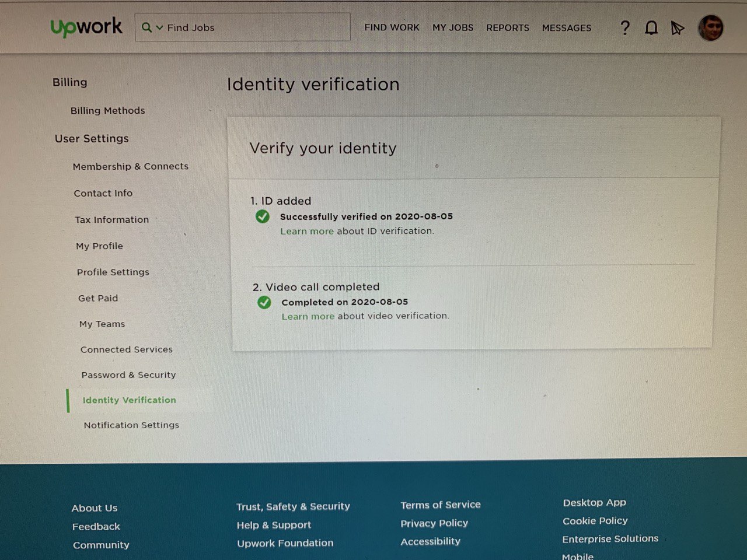Open the help question mark icon
This screenshot has height=560, width=747.
tap(625, 27)
